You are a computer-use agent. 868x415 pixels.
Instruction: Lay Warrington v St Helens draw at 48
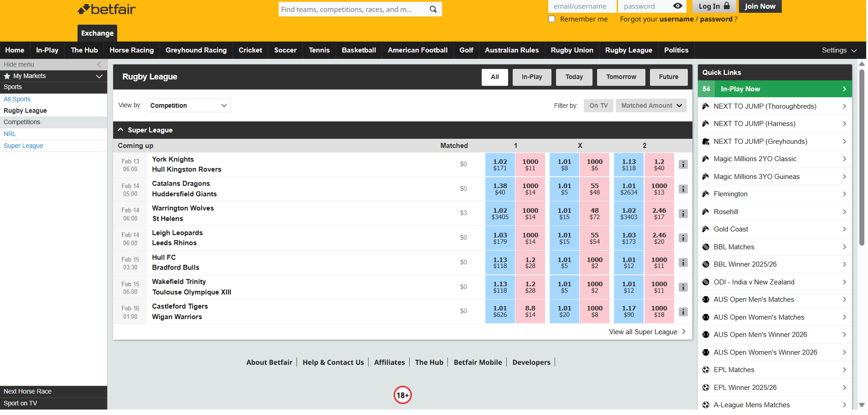(x=594, y=214)
